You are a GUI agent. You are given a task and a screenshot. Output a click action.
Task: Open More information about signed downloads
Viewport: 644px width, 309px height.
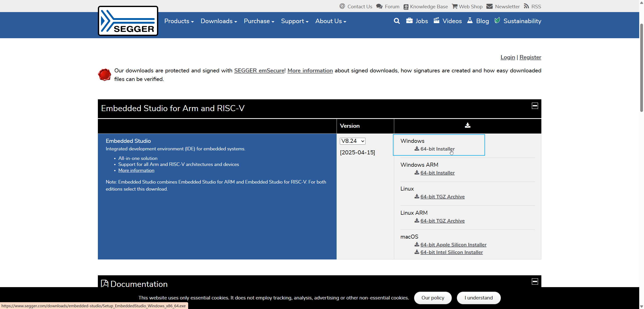tap(310, 71)
